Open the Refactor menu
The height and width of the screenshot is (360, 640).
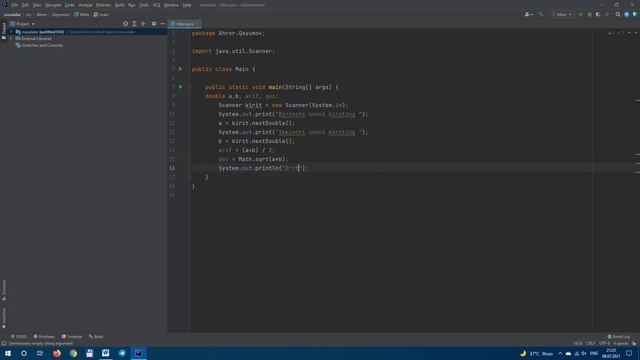click(103, 5)
